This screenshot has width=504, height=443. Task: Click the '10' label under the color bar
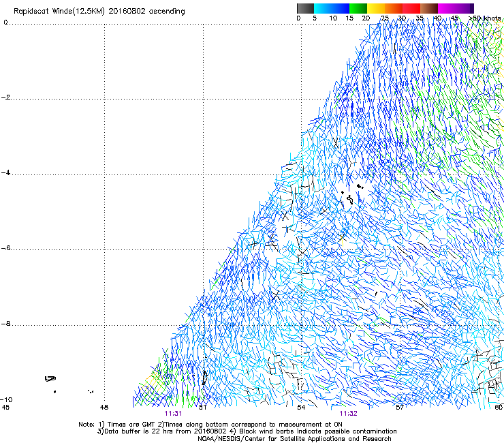[333, 18]
